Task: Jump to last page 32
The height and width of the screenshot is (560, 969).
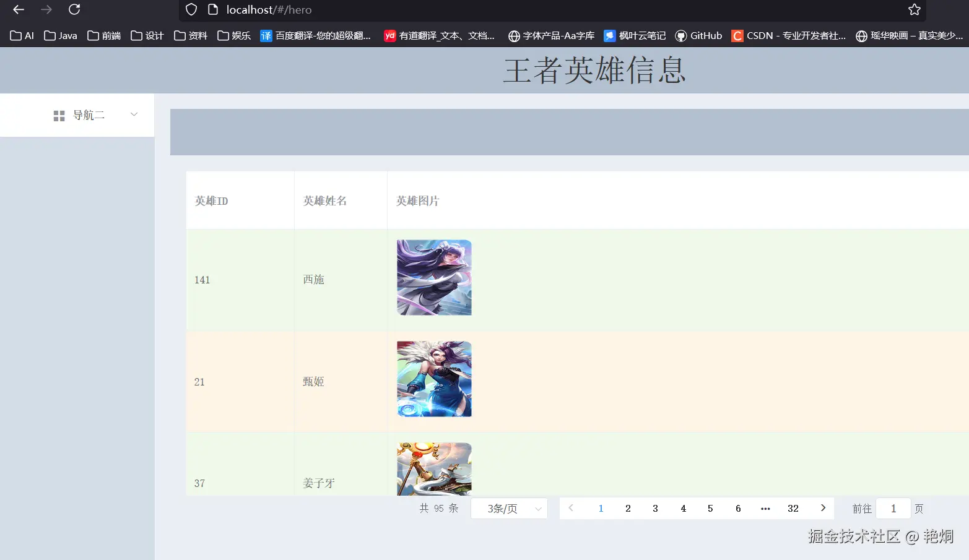Action: (793, 509)
